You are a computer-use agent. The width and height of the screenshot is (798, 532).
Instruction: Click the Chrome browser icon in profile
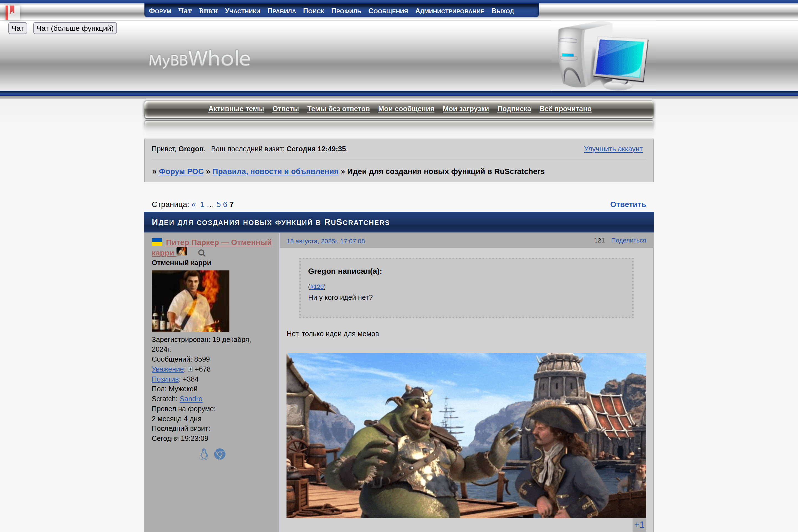click(220, 454)
